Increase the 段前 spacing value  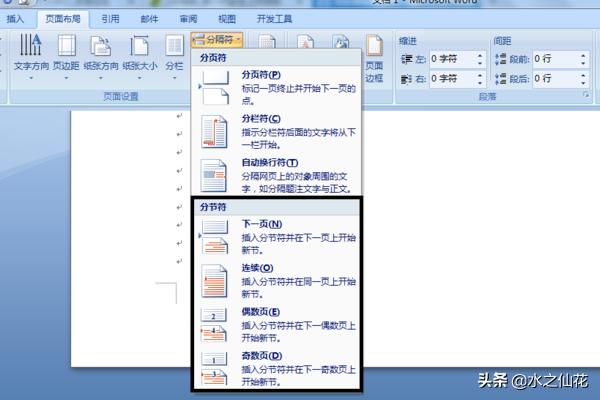583,56
